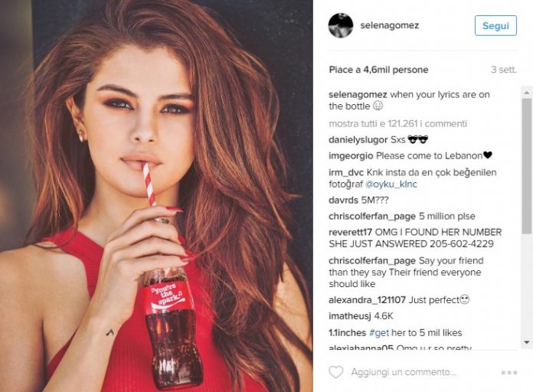The width and height of the screenshot is (533, 392).
Task: Click the heart like icon
Action: coord(336,372)
